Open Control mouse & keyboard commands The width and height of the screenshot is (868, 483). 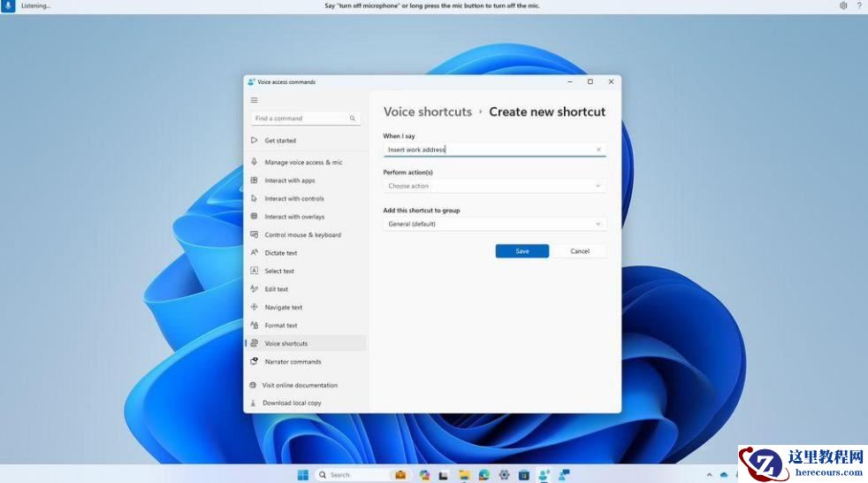(305, 234)
